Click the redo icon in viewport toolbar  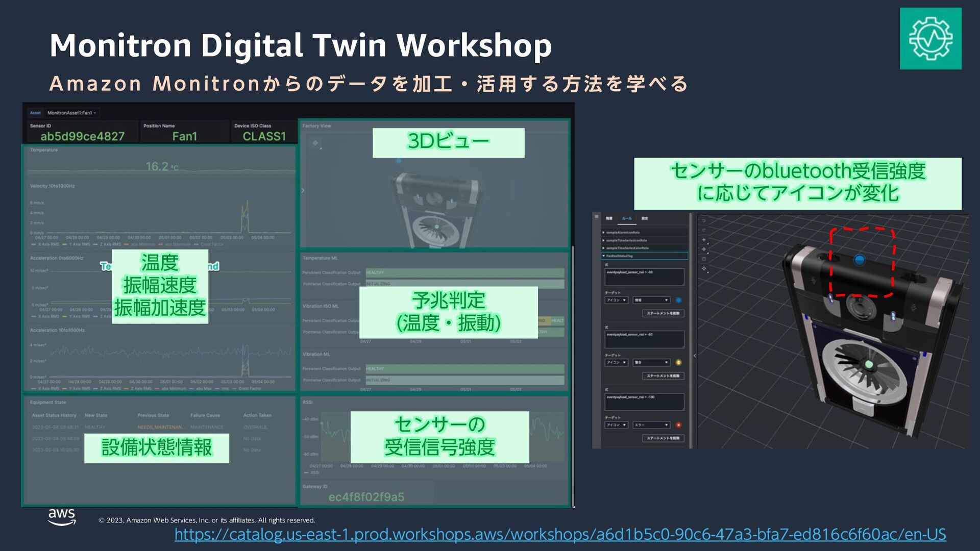pos(704,230)
